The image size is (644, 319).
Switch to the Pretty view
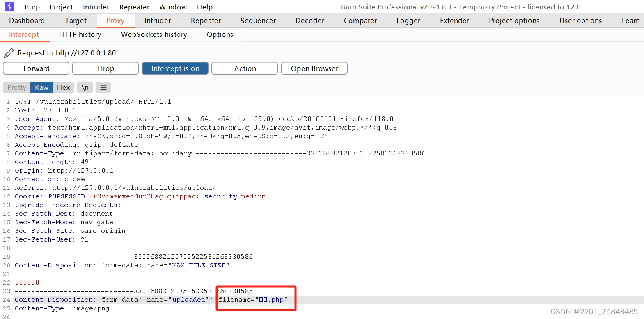[17, 87]
